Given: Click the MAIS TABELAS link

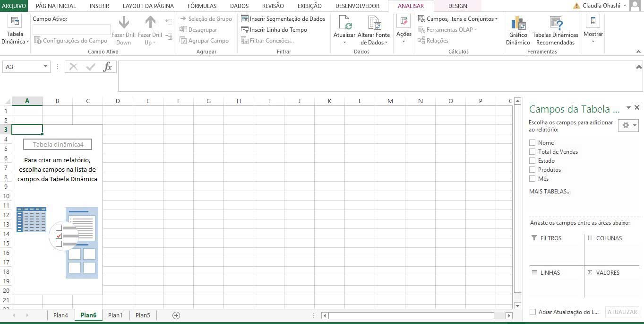Looking at the screenshot, I should tap(550, 192).
